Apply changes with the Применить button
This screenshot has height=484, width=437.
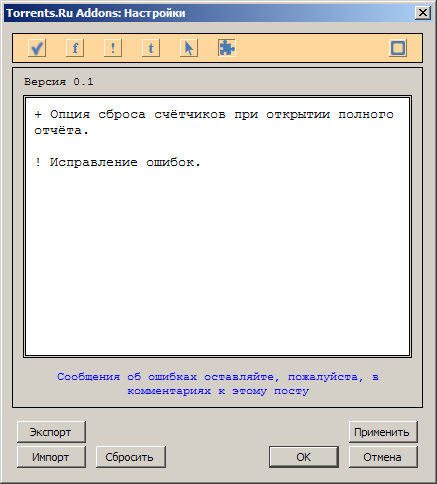[x=383, y=432]
